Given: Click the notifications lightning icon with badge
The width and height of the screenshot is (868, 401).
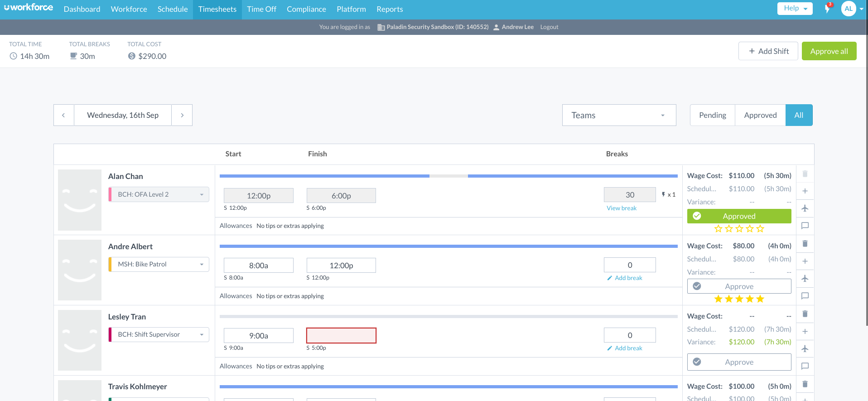Looking at the screenshot, I should point(827,9).
